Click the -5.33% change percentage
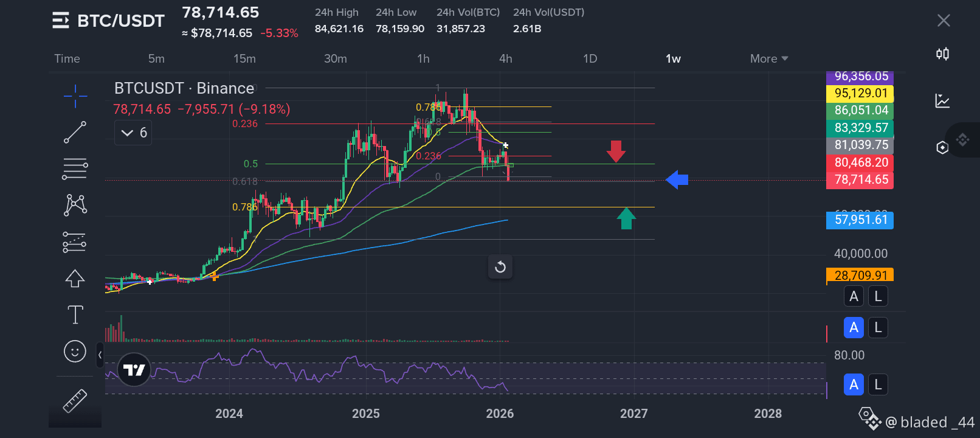The height and width of the screenshot is (438, 980). [279, 33]
